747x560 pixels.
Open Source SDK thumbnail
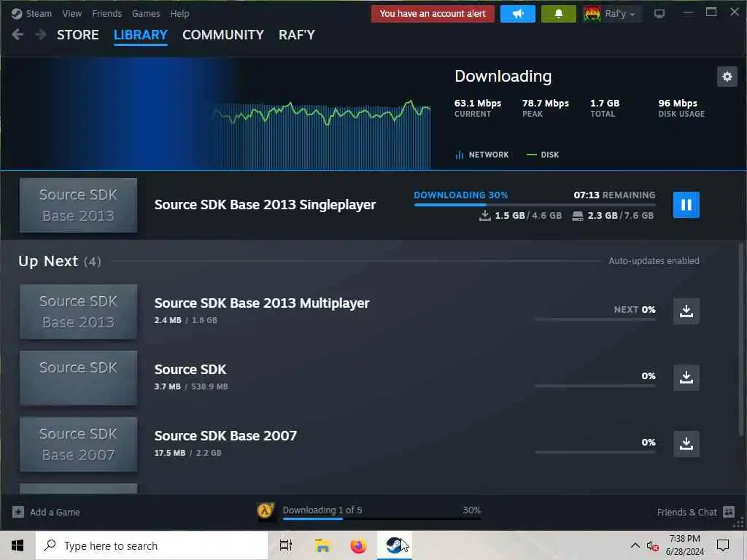click(x=78, y=378)
